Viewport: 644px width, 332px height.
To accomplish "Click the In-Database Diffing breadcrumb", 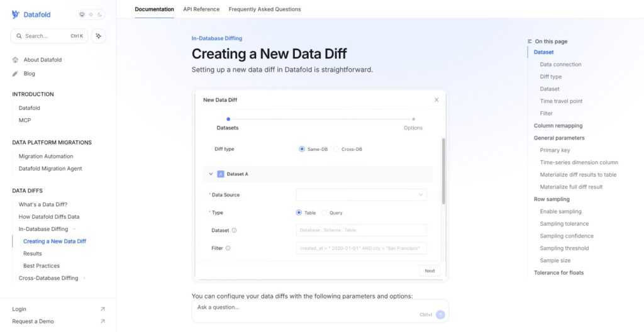I will point(217,38).
